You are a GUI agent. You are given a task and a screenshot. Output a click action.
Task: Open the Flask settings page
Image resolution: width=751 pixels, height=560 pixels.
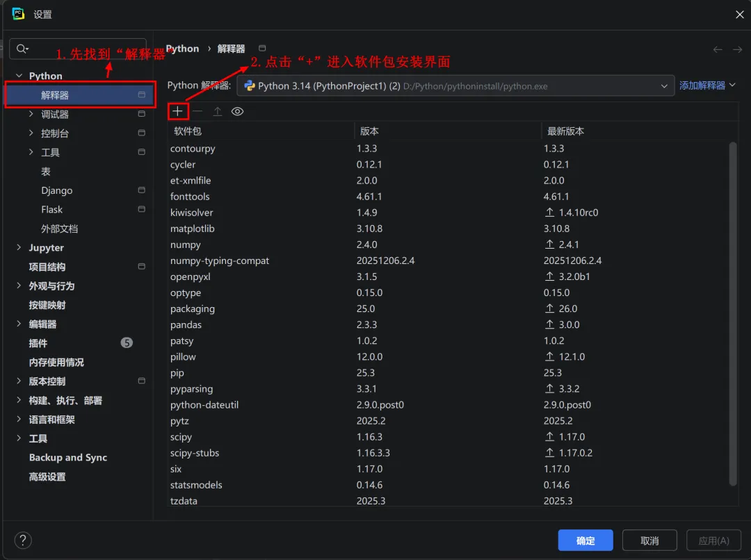(51, 210)
